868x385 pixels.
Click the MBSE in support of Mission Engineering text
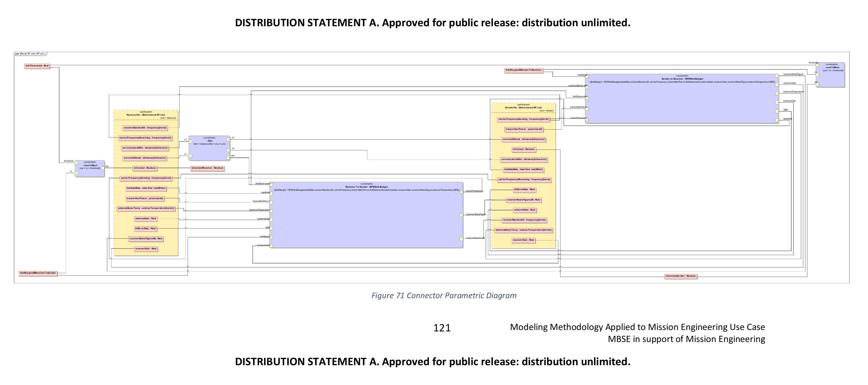coord(686,339)
